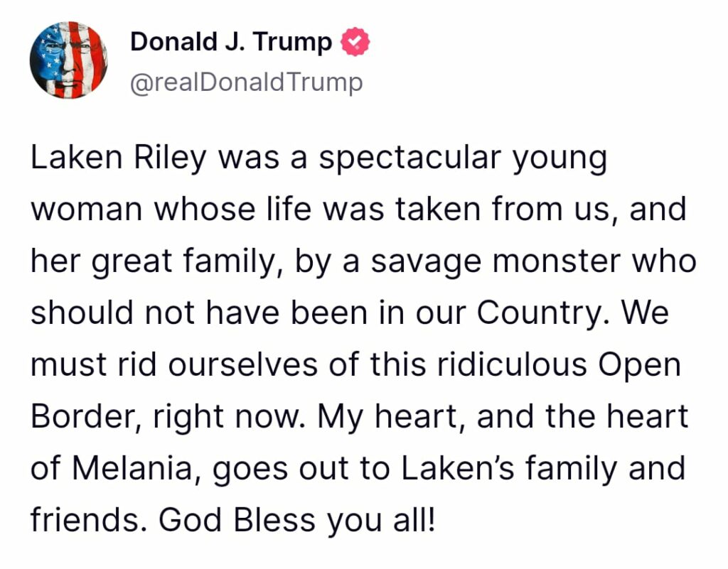The width and height of the screenshot is (728, 569).
Task: Open the flag-painted profile avatar
Action: coord(69,60)
